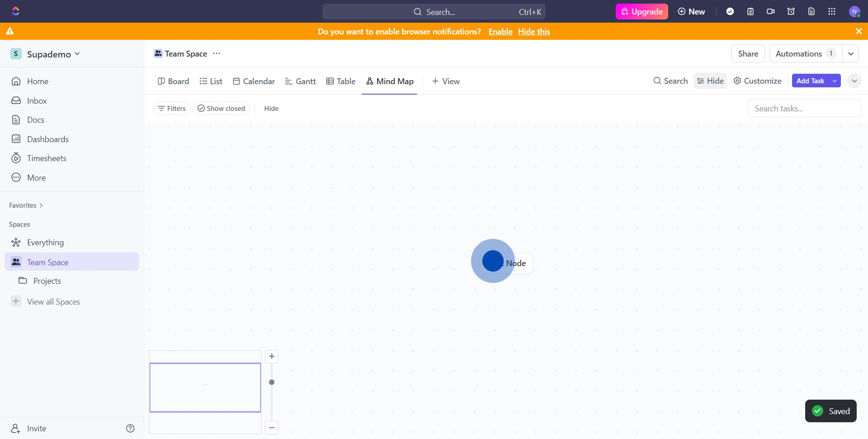
Task: Open dropdown next to Automations
Action: (851, 53)
